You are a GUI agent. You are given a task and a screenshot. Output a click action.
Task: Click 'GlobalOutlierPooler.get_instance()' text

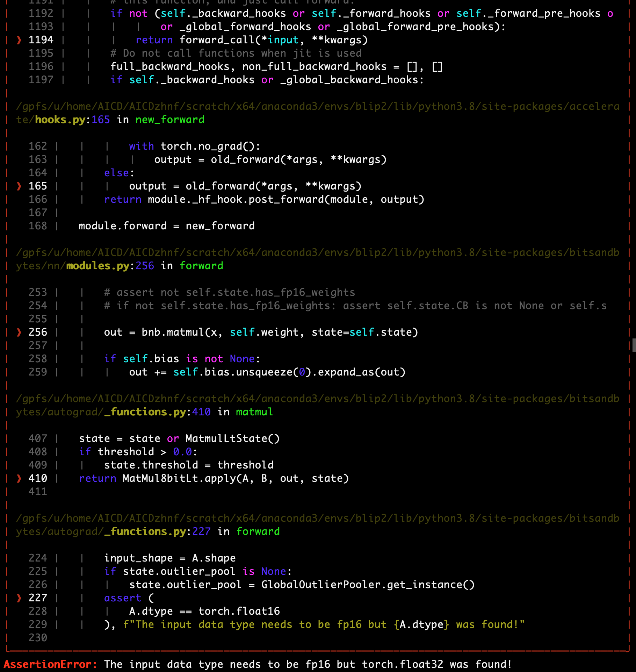click(x=368, y=585)
